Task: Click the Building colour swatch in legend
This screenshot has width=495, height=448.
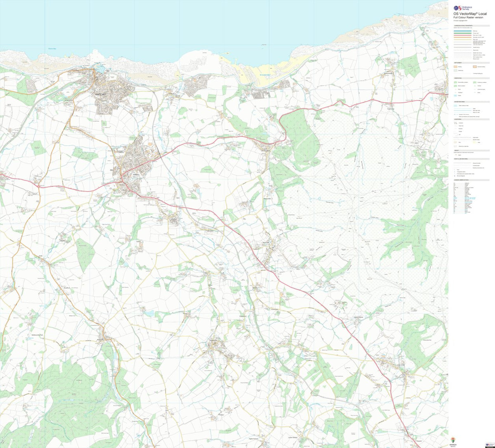Action: pyautogui.click(x=455, y=67)
